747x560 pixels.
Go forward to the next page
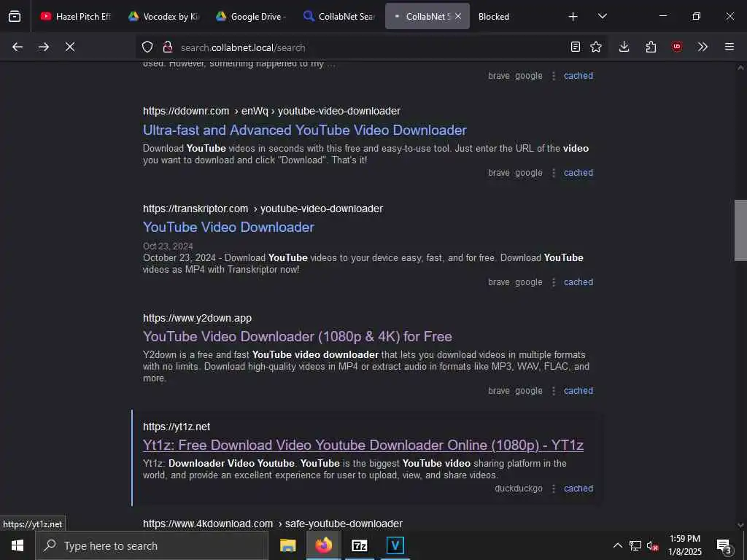pyautogui.click(x=44, y=47)
